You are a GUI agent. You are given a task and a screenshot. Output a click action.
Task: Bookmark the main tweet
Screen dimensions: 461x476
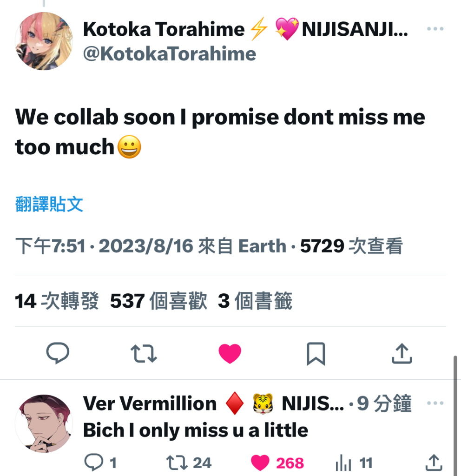click(316, 354)
